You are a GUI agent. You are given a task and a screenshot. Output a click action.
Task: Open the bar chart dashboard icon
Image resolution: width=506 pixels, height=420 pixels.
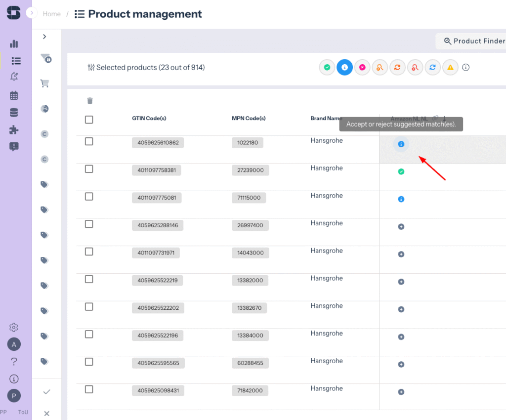click(x=14, y=44)
